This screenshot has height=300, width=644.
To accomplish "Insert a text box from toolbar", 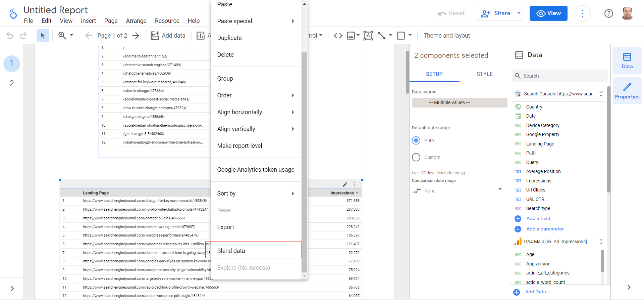I will coord(368,36).
